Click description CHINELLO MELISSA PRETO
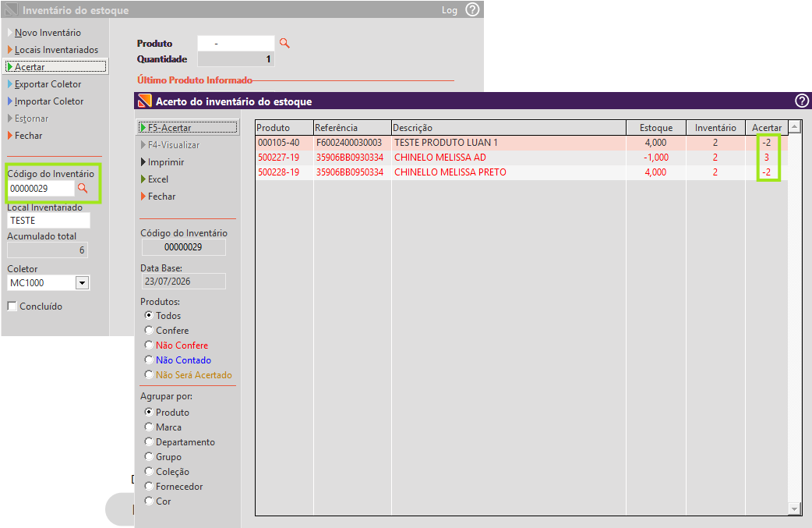 point(450,172)
